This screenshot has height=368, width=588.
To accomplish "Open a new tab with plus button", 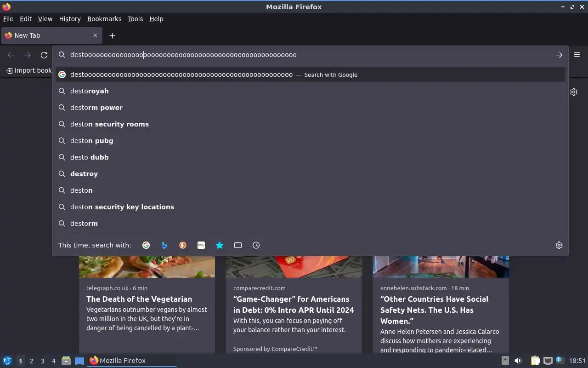I will (x=112, y=35).
